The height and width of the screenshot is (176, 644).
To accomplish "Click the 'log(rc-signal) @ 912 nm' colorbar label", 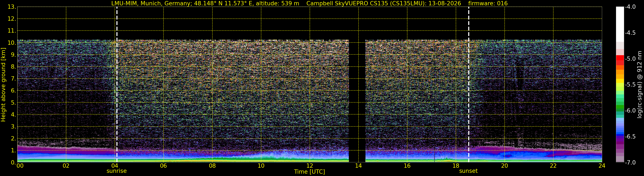I will [640, 85].
